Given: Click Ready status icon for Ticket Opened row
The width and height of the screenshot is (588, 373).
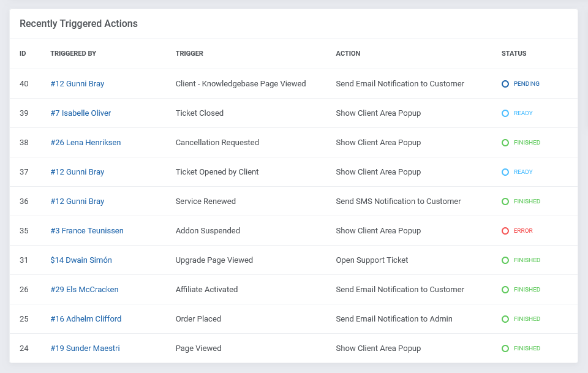Looking at the screenshot, I should coord(505,172).
